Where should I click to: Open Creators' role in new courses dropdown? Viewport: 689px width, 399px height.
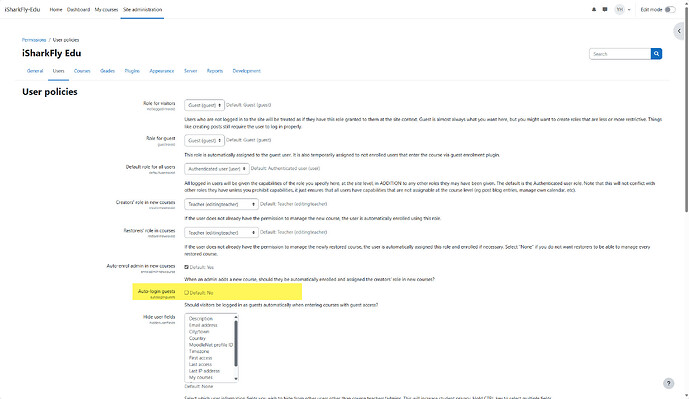click(221, 204)
